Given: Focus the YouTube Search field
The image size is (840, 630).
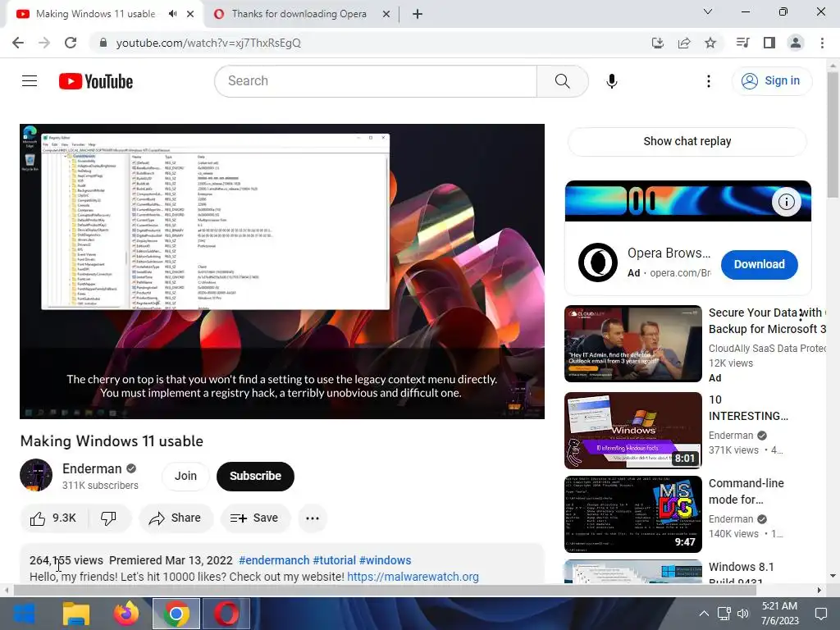Looking at the screenshot, I should pos(376,81).
